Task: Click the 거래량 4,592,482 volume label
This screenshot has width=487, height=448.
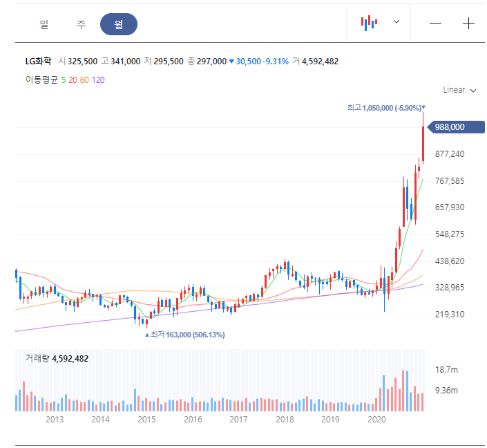Action: tap(57, 358)
